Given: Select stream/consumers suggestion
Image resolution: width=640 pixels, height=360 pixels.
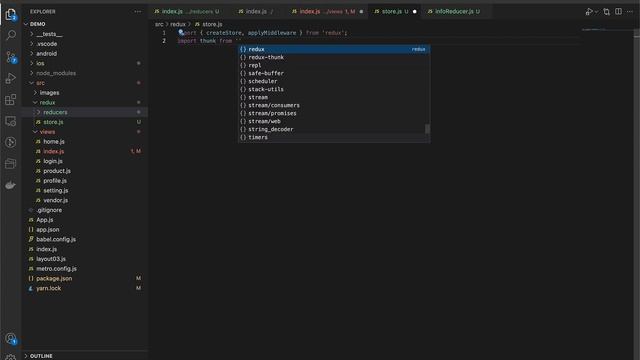Looking at the screenshot, I should point(334,105).
